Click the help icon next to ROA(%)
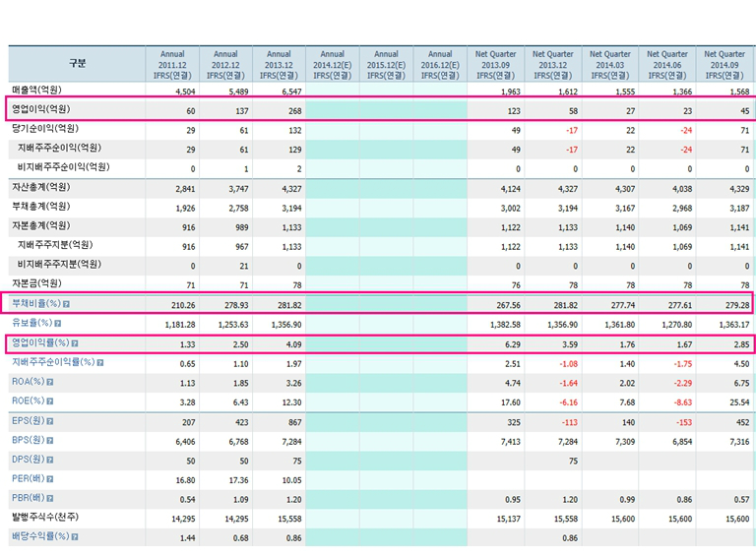Screen dimensions: 756x556 [51, 381]
